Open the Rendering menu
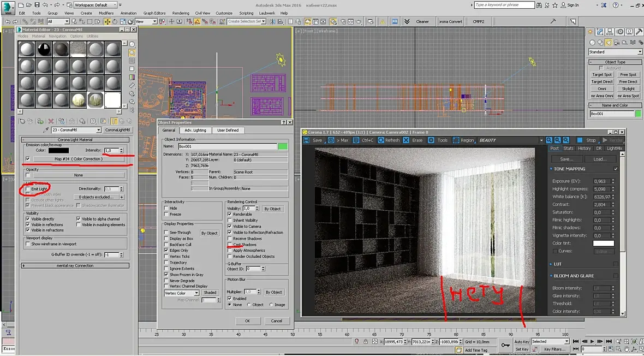The image size is (644, 356). [181, 13]
